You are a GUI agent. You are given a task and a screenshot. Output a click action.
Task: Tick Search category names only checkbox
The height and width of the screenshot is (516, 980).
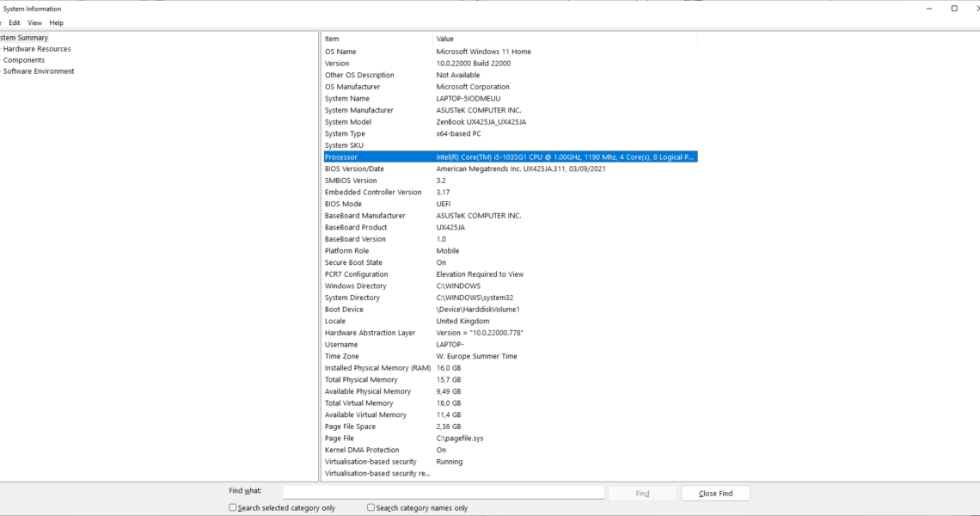pyautogui.click(x=371, y=507)
